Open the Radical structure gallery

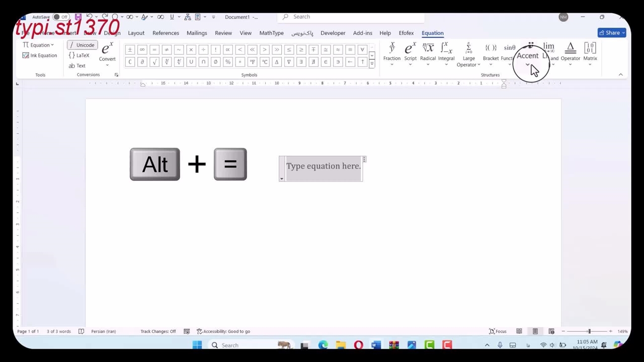point(428,53)
